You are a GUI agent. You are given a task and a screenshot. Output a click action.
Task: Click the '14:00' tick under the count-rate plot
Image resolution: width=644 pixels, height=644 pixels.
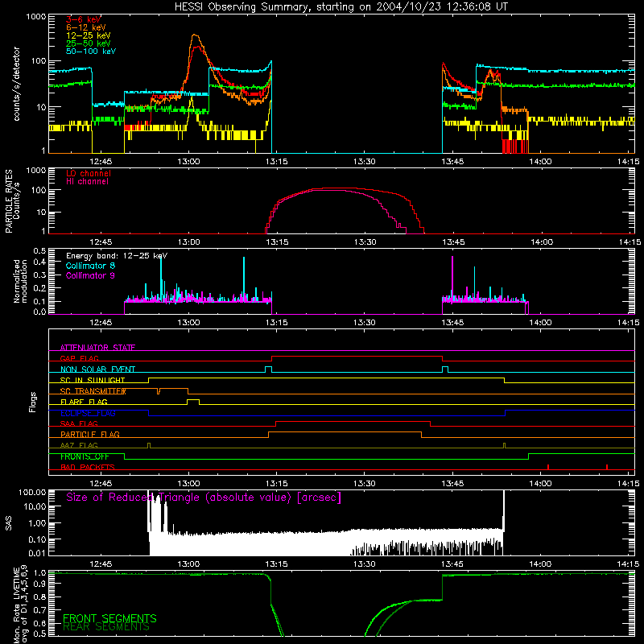(x=540, y=162)
